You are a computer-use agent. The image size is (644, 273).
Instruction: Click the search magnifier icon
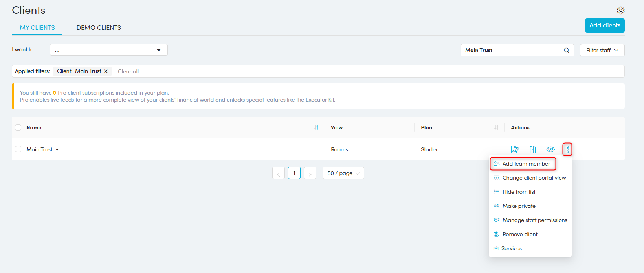click(566, 50)
